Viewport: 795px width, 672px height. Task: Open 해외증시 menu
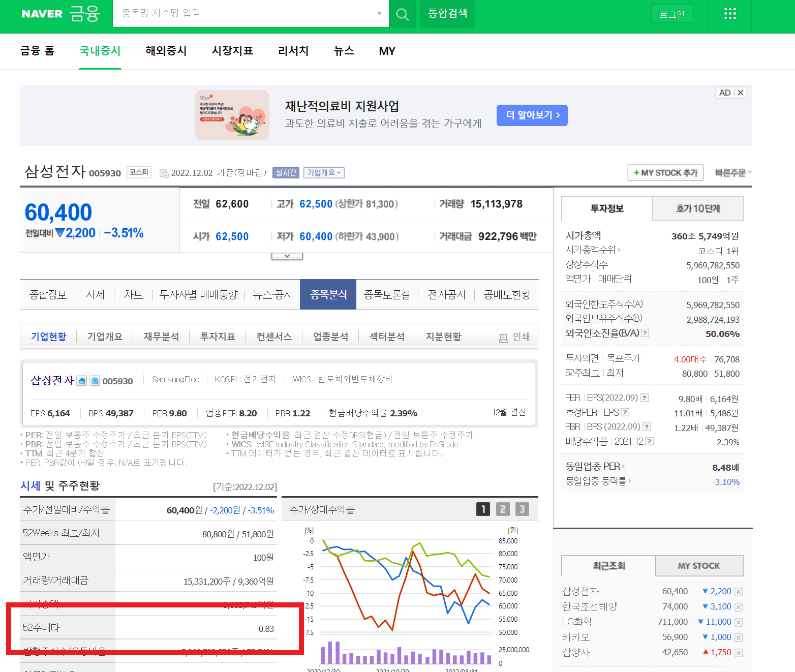point(166,51)
